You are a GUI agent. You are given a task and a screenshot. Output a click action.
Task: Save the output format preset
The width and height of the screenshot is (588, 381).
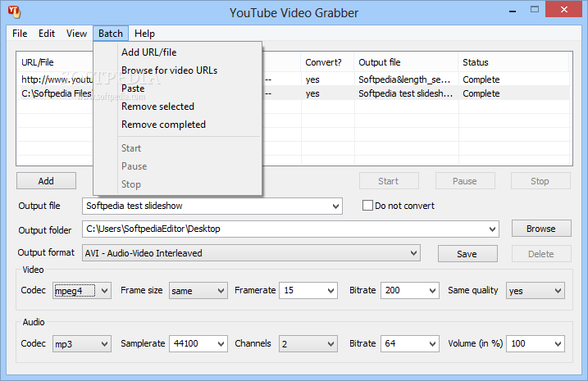pyautogui.click(x=467, y=254)
